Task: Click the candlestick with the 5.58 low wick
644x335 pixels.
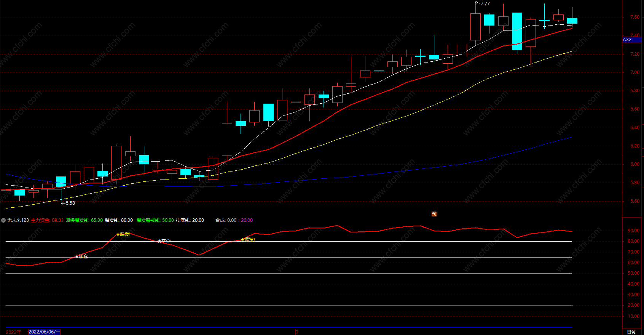Action: (x=61, y=182)
